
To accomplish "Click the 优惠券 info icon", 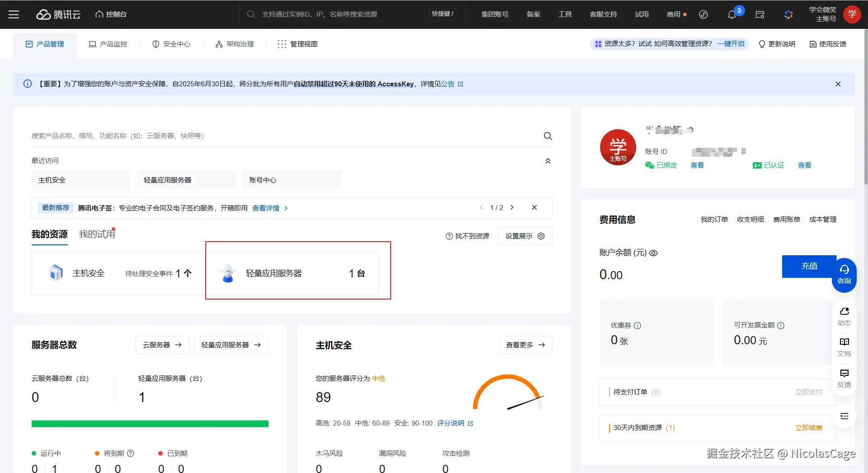I will click(637, 326).
